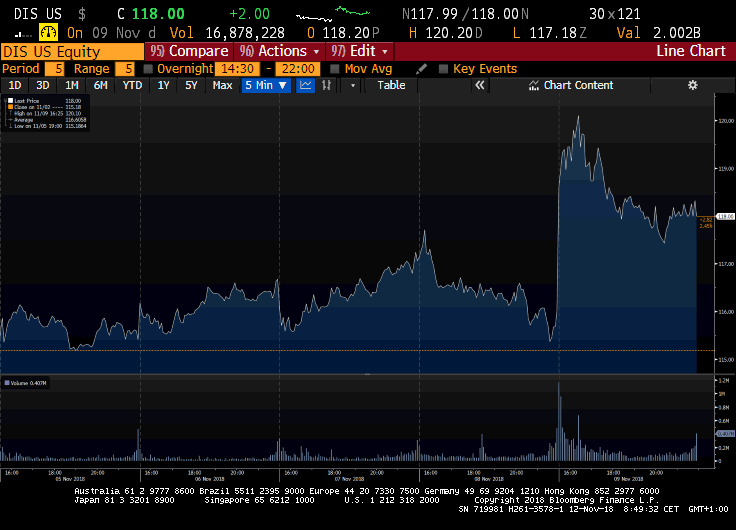Image resolution: width=736 pixels, height=530 pixels.
Task: Expand the 5 Min interval dropdown
Action: tap(266, 85)
